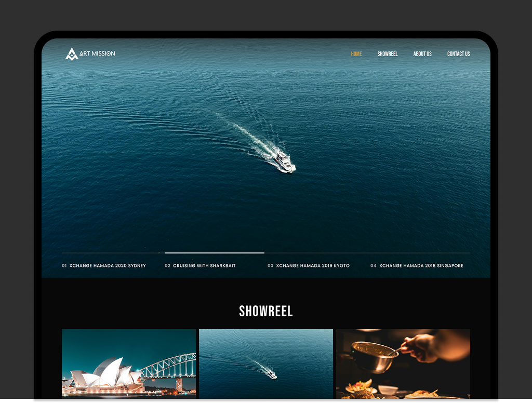Click the progress line above slide 03
This screenshot has height=403, width=532.
click(317, 253)
